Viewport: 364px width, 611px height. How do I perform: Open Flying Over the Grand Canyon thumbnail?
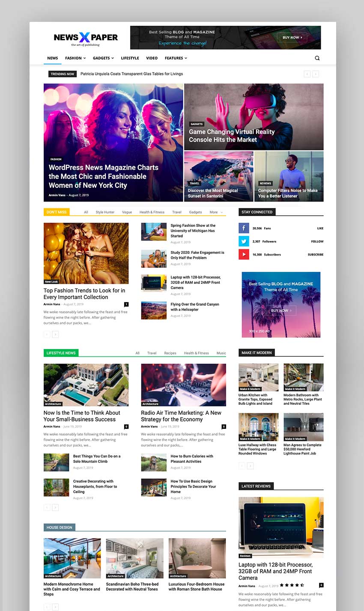[154, 310]
